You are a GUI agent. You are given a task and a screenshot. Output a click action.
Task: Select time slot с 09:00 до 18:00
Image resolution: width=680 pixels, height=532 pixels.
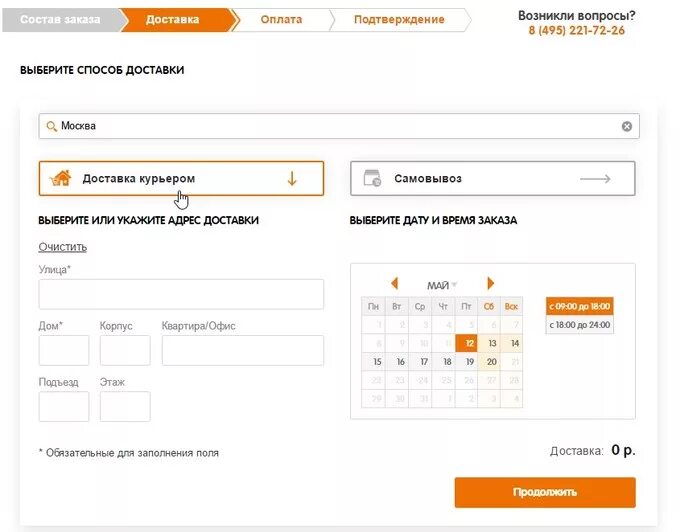580,307
